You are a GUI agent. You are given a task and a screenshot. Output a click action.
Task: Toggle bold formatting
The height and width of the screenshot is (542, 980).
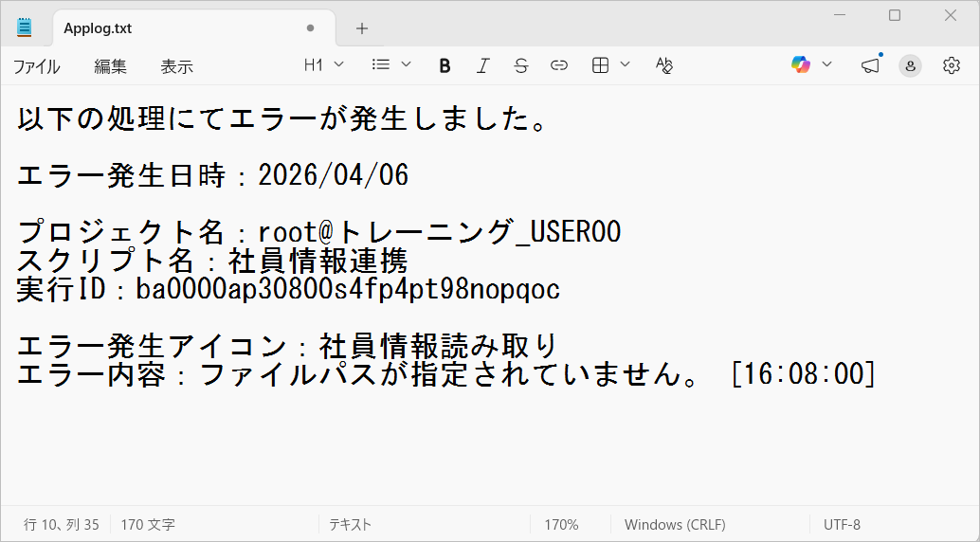445,65
